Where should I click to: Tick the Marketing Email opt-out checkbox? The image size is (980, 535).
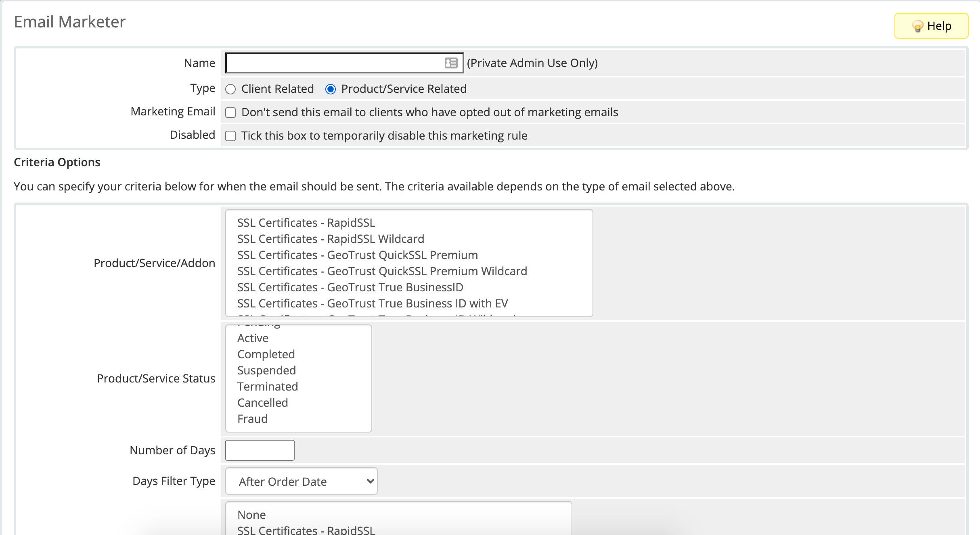tap(230, 113)
